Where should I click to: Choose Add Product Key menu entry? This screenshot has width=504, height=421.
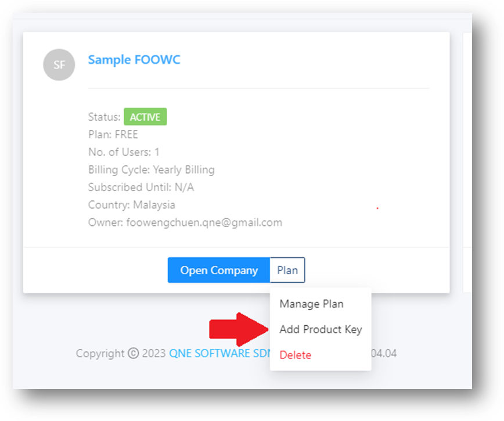[x=321, y=329]
